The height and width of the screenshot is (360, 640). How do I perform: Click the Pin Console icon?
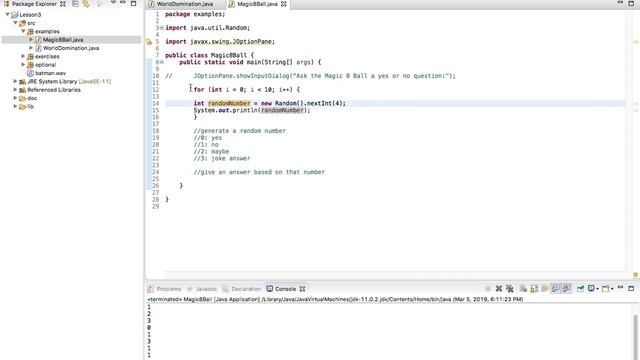point(580,289)
